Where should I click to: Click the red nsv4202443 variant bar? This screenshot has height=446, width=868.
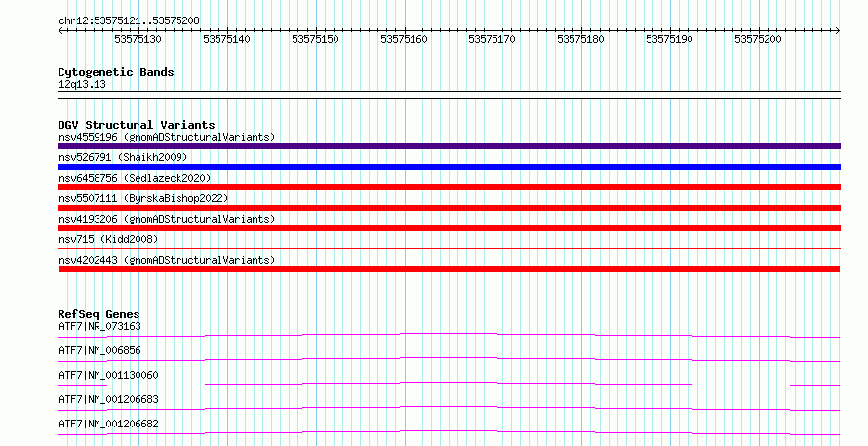[x=449, y=269]
